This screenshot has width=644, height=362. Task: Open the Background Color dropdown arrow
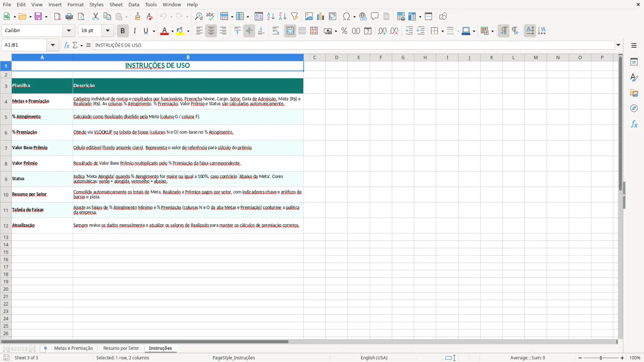(188, 31)
